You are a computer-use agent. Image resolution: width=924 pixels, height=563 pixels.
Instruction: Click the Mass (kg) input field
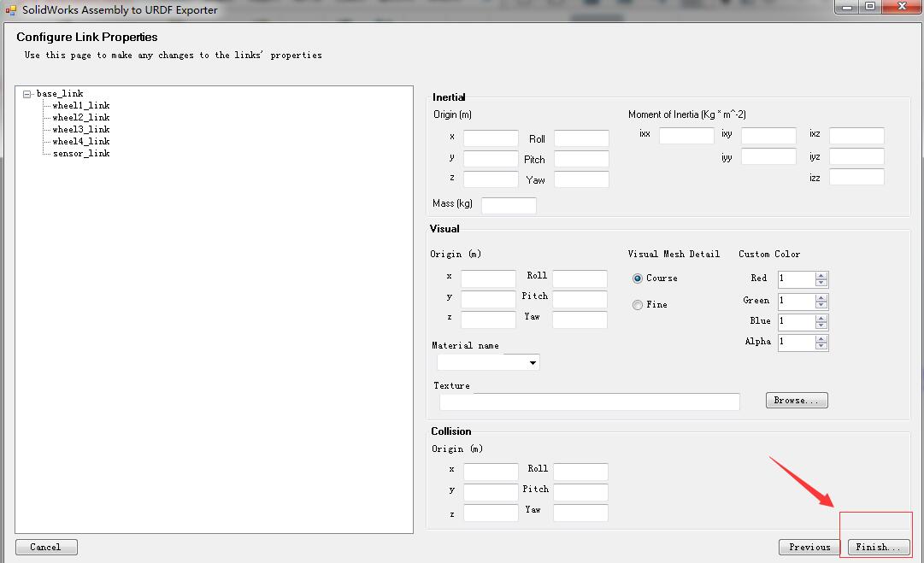509,206
